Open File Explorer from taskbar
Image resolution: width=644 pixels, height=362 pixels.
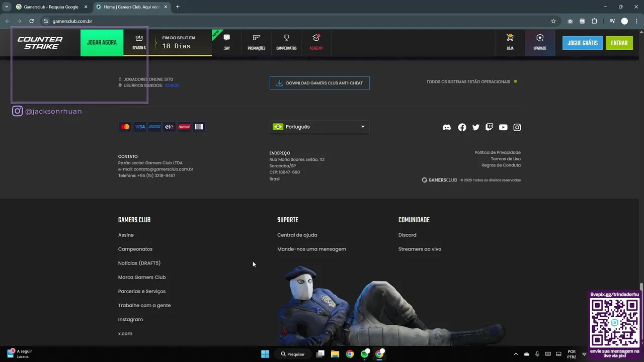[335, 354]
